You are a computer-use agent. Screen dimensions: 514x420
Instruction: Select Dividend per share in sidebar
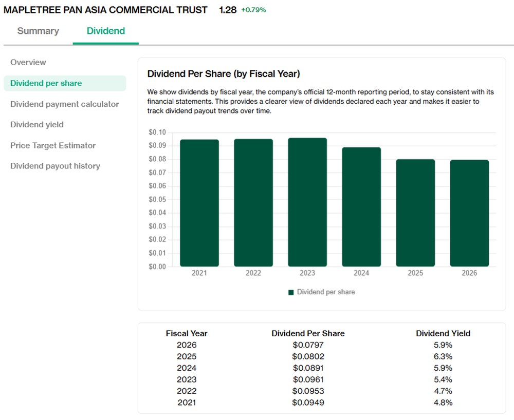coord(65,83)
